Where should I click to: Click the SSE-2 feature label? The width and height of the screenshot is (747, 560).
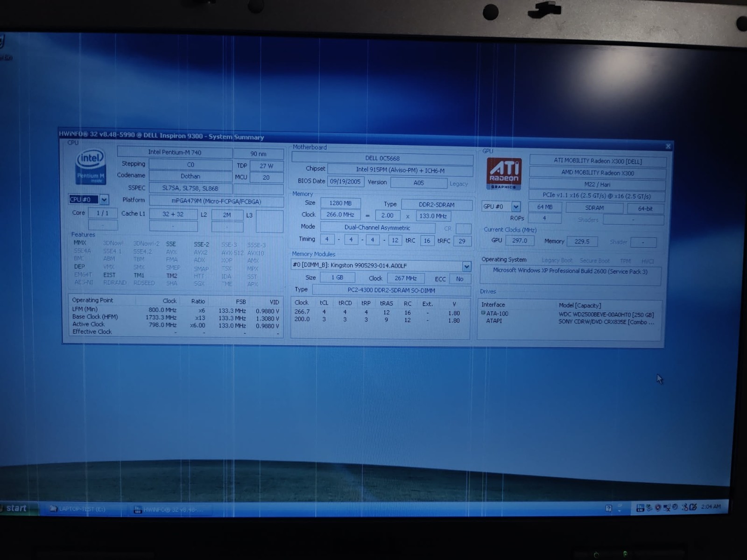pos(201,245)
